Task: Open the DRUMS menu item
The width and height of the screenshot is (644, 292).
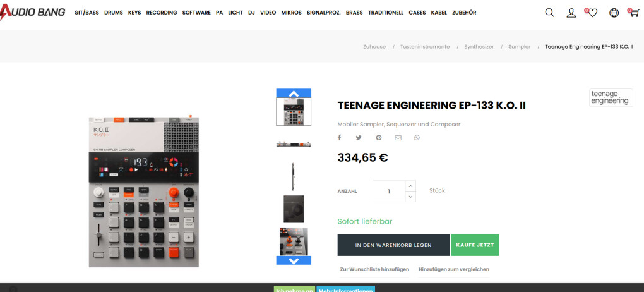Action: tap(114, 13)
